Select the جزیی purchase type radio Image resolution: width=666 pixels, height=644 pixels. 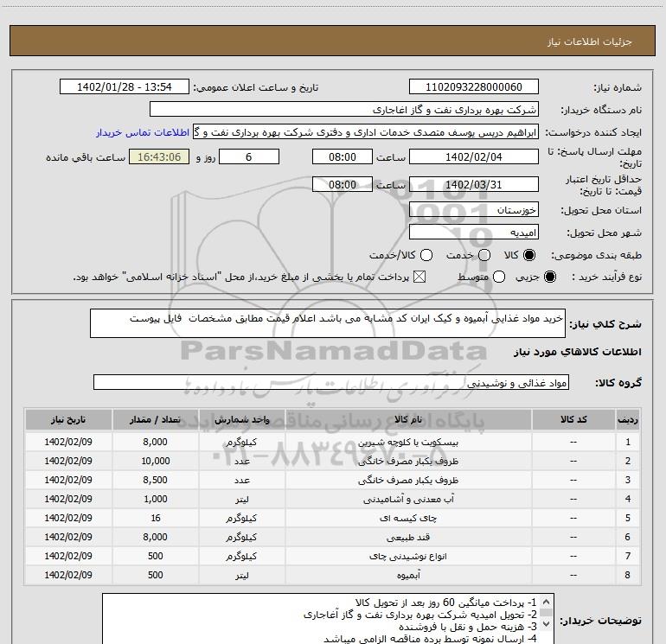(x=549, y=277)
